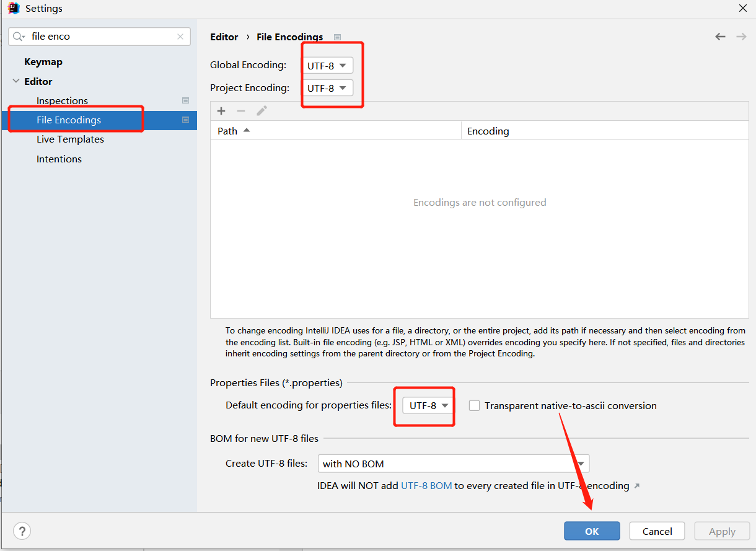Click 'Default encoding for properties files:' label
This screenshot has width=756, height=551.
click(x=309, y=405)
